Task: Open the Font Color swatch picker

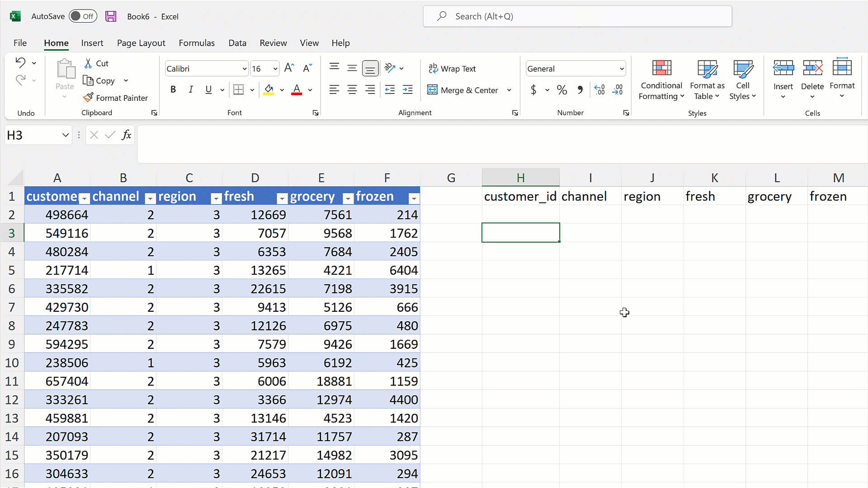Action: point(310,90)
